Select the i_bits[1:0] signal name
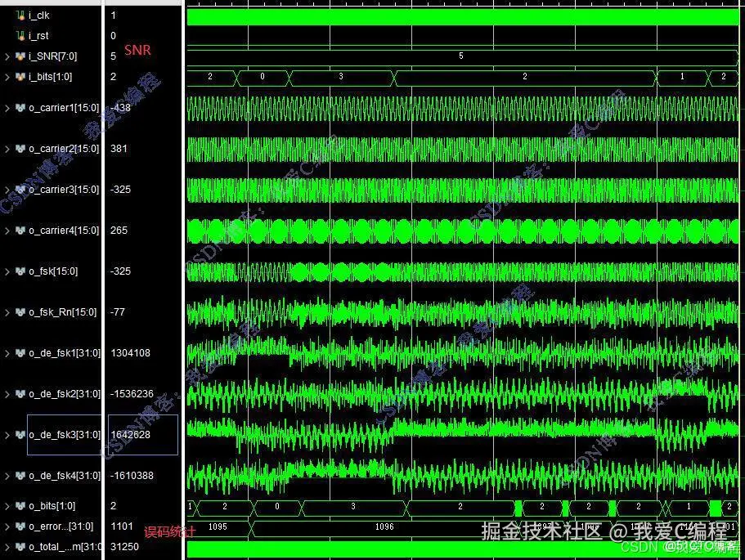Image resolution: width=745 pixels, height=560 pixels. click(51, 77)
